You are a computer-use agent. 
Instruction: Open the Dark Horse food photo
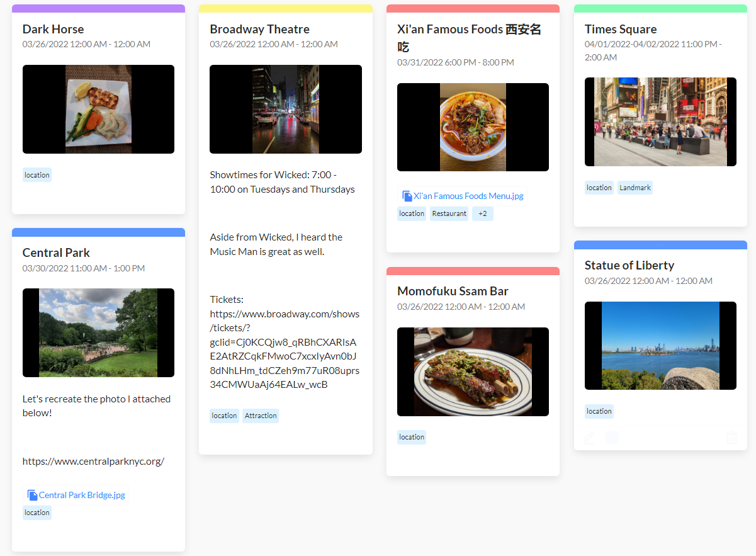pos(98,110)
